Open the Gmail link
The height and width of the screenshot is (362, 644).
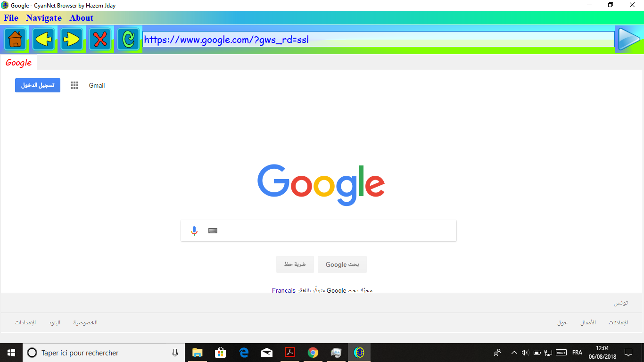coord(97,85)
